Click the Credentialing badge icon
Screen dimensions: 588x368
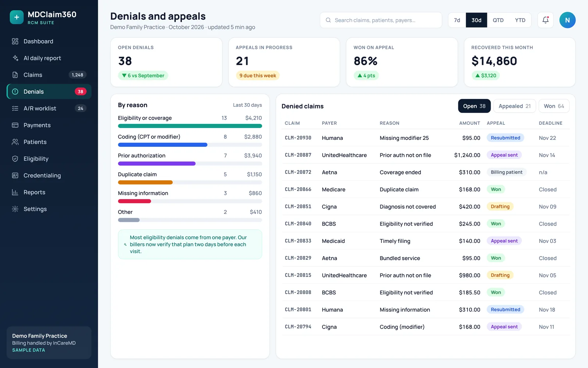tap(15, 176)
